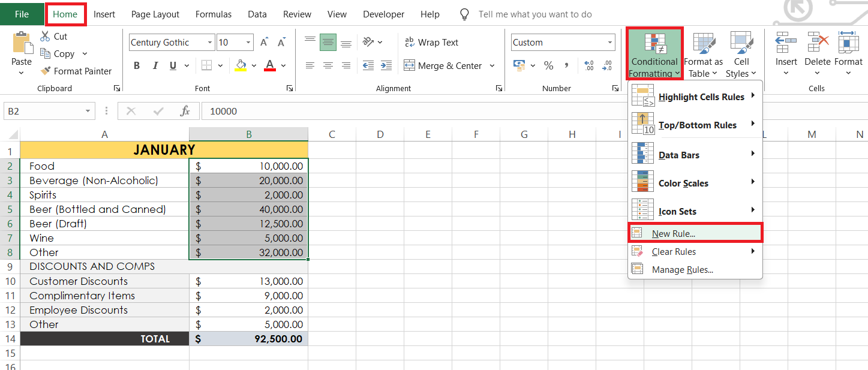Click the Cut scissors icon

pyautogui.click(x=46, y=37)
